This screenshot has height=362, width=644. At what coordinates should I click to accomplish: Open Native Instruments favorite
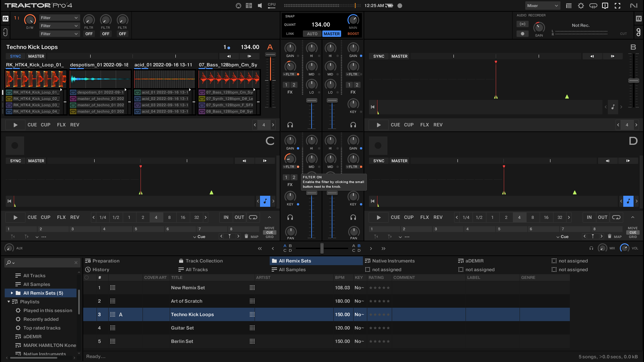click(390, 261)
